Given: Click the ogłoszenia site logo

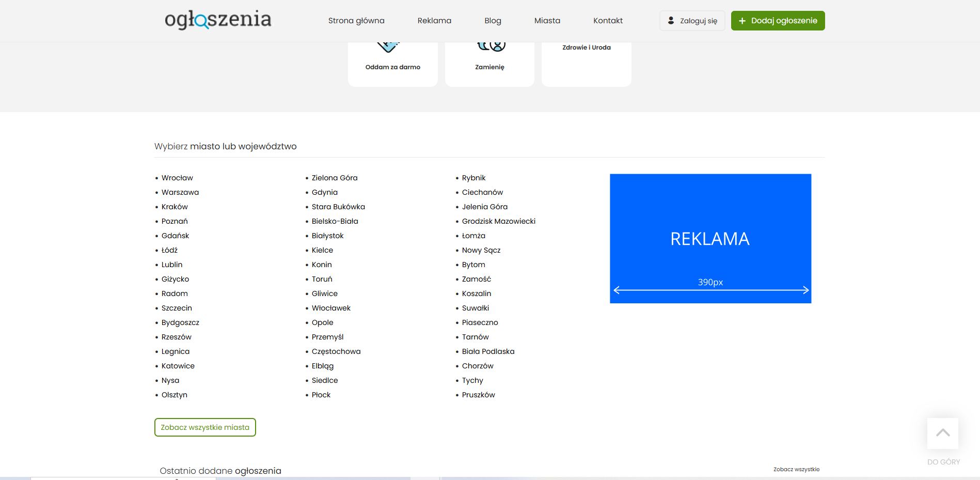Looking at the screenshot, I should point(218,20).
